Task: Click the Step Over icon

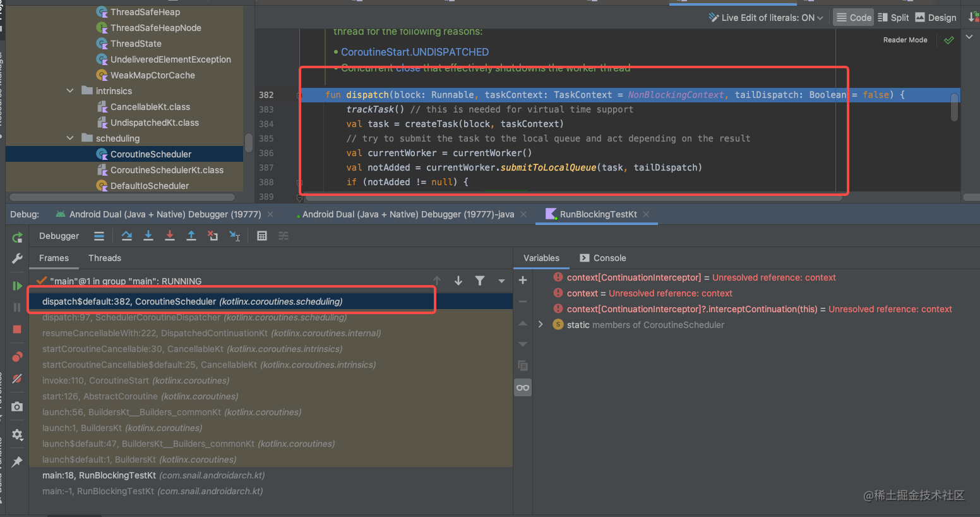Action: pyautogui.click(x=127, y=236)
